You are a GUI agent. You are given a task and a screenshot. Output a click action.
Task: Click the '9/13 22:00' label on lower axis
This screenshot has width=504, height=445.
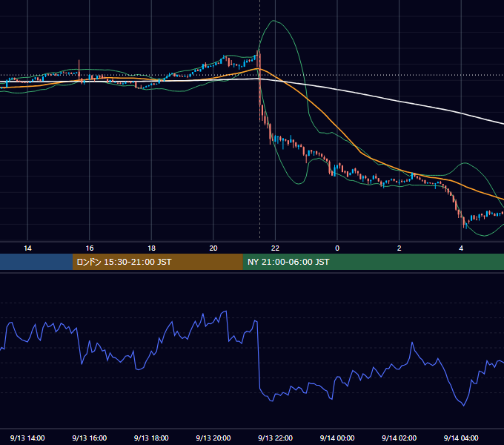pyautogui.click(x=275, y=438)
